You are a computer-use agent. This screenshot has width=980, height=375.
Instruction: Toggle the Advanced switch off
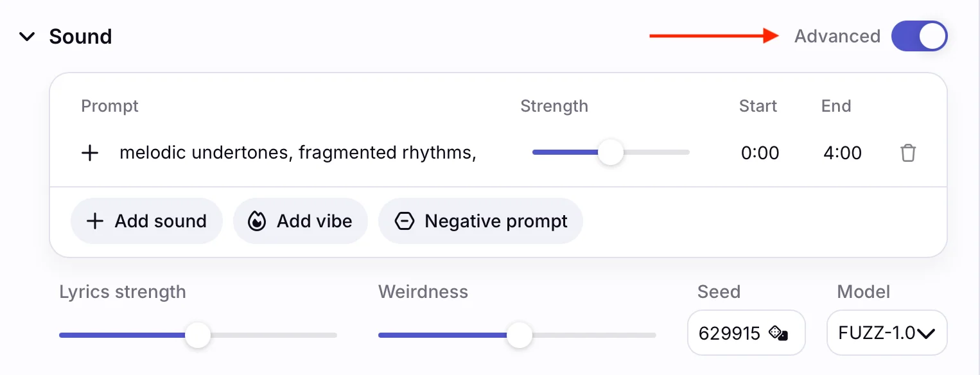[919, 37]
